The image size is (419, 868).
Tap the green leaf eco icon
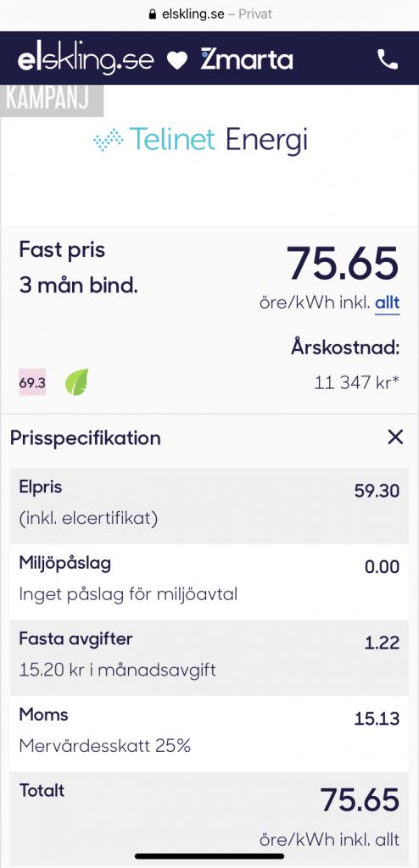(x=77, y=382)
